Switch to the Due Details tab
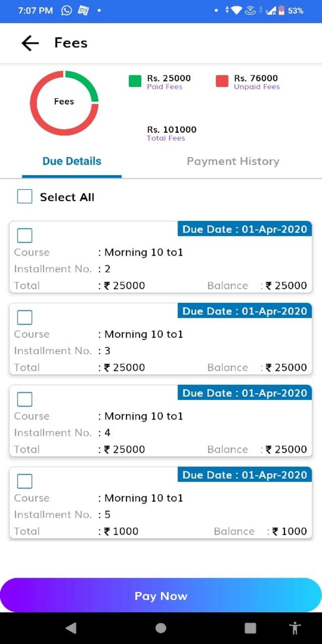This screenshot has width=322, height=644. pyautogui.click(x=72, y=162)
